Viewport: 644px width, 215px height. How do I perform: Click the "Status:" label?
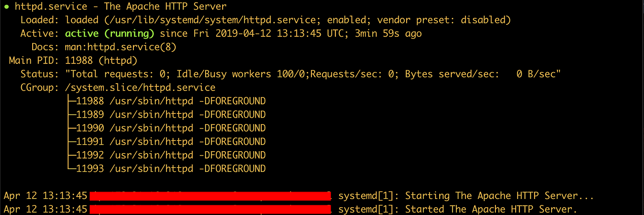tap(40, 74)
